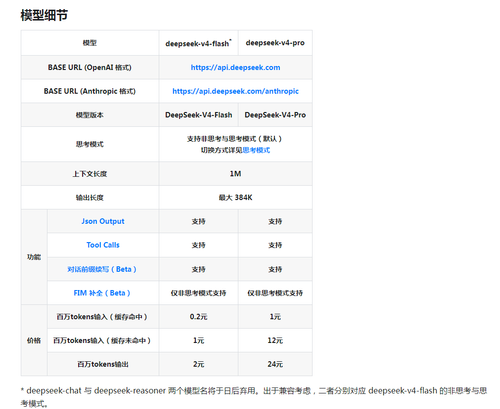Click the 模型版本 row label

click(x=90, y=115)
